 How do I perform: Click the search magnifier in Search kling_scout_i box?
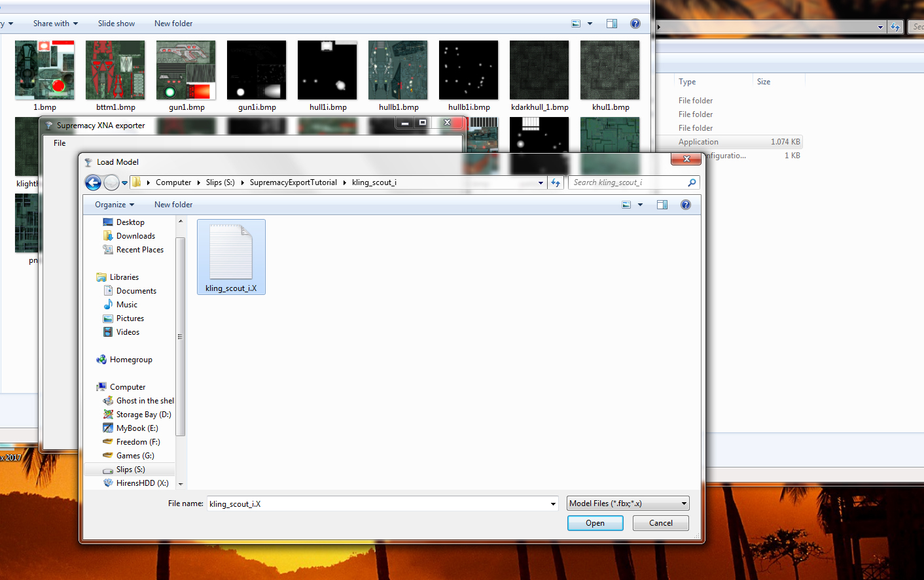(x=692, y=182)
